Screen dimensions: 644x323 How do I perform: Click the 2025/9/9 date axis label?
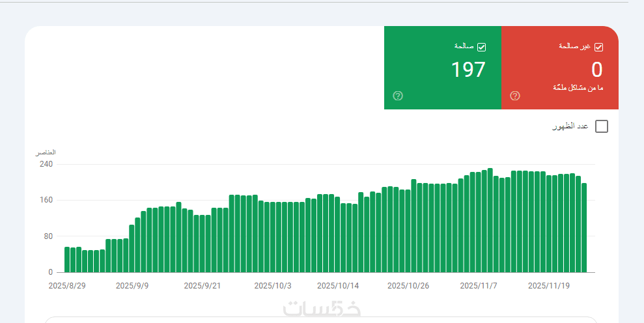pos(132,286)
